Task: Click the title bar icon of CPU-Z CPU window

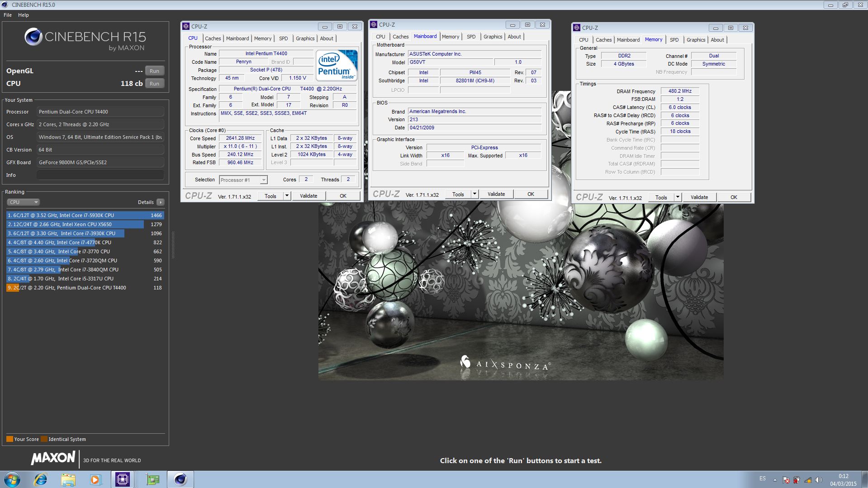Action: tap(186, 26)
